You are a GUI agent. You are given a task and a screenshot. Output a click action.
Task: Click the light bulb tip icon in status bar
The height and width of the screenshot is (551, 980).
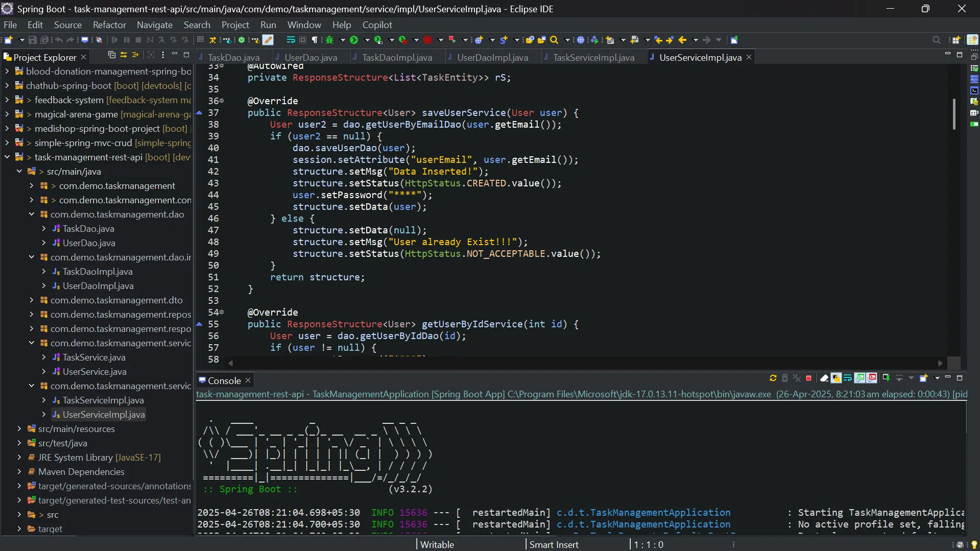click(x=974, y=545)
